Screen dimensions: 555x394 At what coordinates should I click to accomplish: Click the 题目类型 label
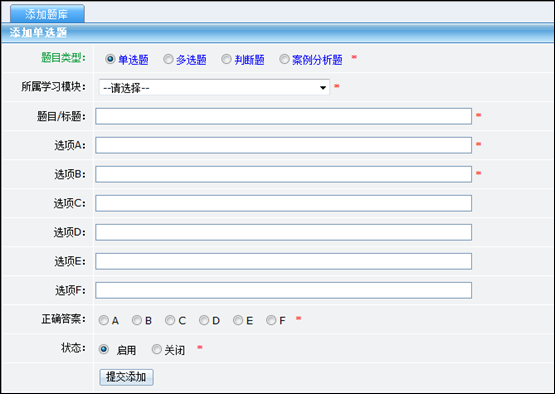pyautogui.click(x=63, y=58)
